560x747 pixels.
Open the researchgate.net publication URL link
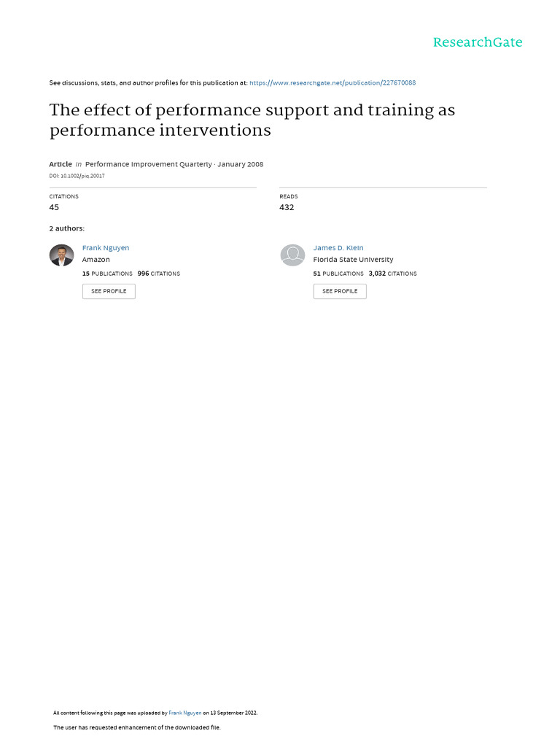[x=332, y=83]
